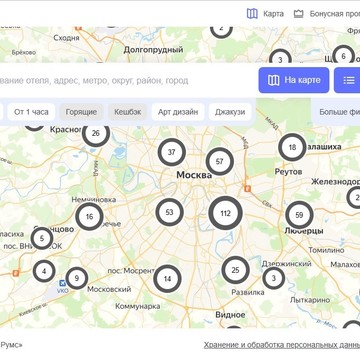Select the 112 hotels cluster marker

[225, 213]
